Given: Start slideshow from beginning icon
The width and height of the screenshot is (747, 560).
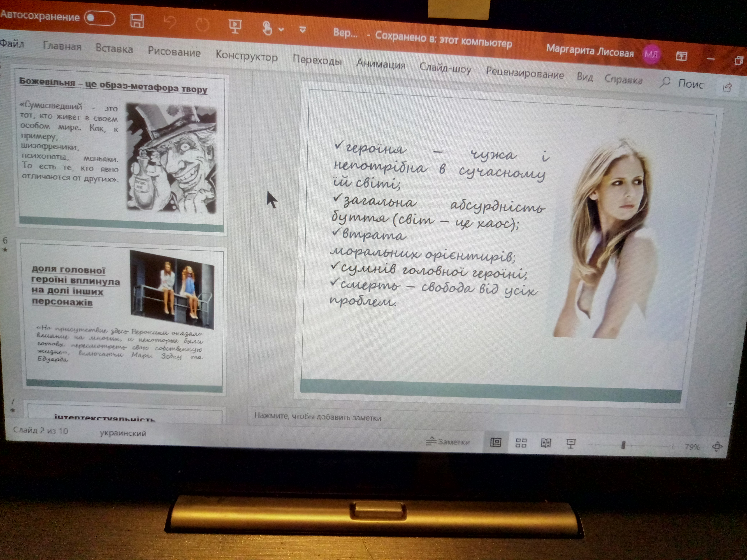Looking at the screenshot, I should 235,26.
